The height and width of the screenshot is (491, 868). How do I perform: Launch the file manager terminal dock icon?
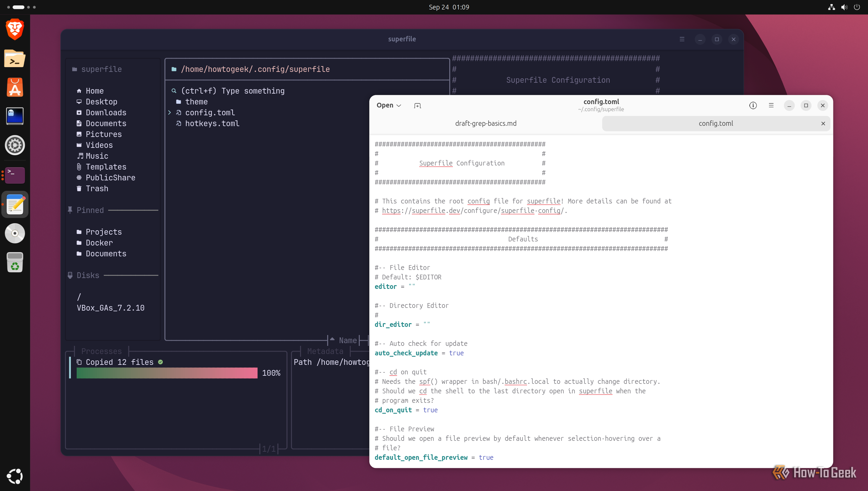(15, 59)
